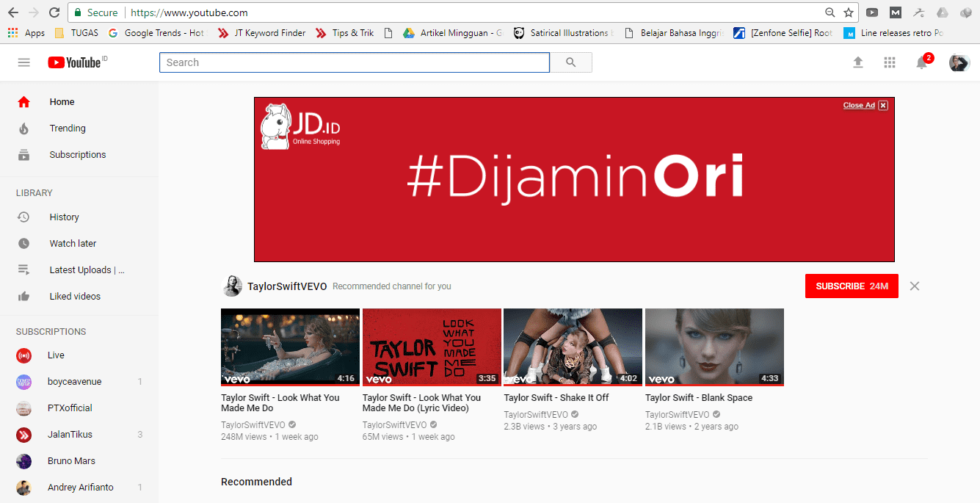Click the JD.ID #DijaminOri banner ad
Viewport: 980px width, 503px height.
point(574,179)
